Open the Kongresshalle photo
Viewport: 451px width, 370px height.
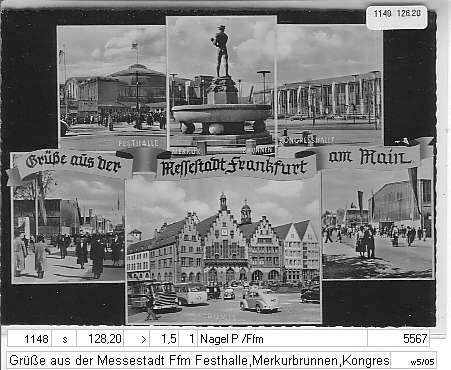[329, 85]
